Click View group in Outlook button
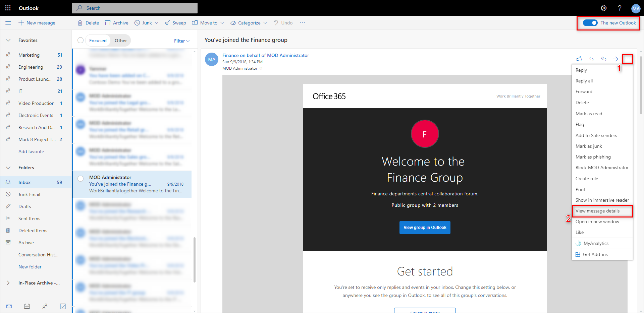This screenshot has width=644, height=313. [425, 228]
